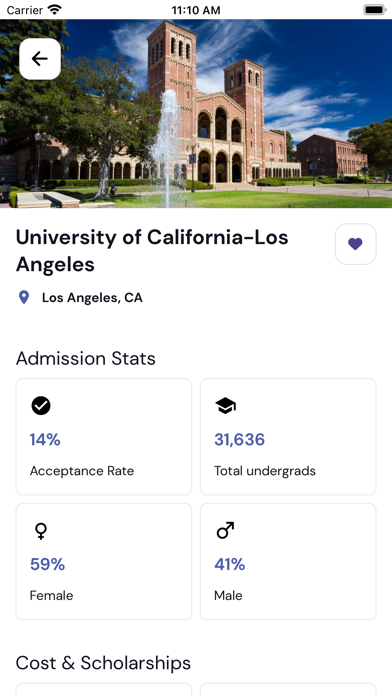This screenshot has height=696, width=392.
Task: Tap the acceptance rate checkmark icon
Action: [x=41, y=406]
